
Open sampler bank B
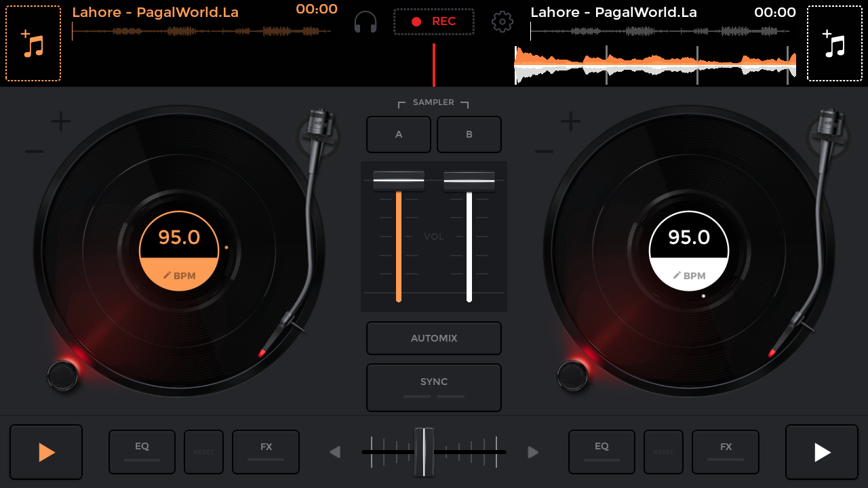pos(469,134)
